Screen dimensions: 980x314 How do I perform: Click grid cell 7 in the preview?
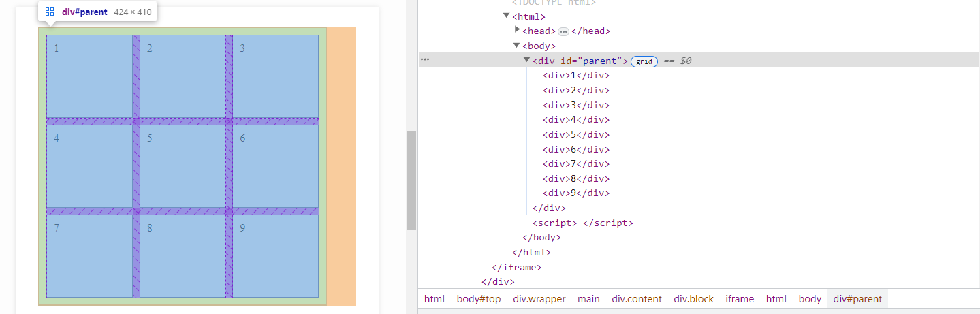(x=89, y=256)
